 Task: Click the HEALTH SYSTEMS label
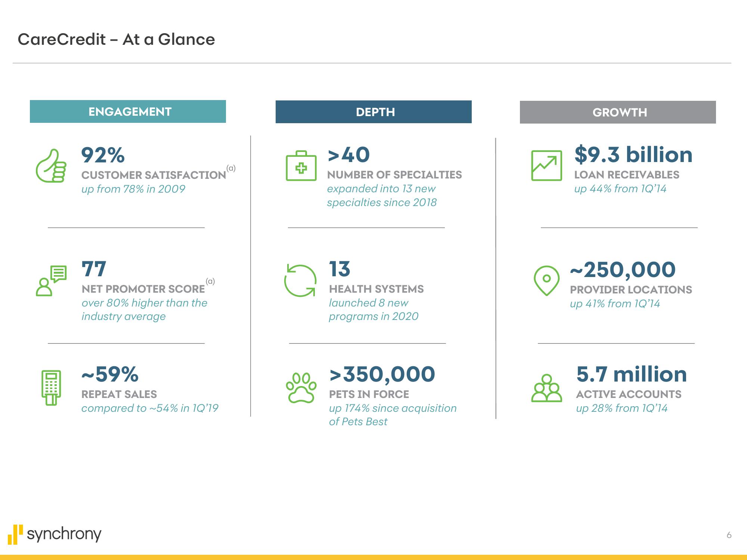[x=376, y=289]
